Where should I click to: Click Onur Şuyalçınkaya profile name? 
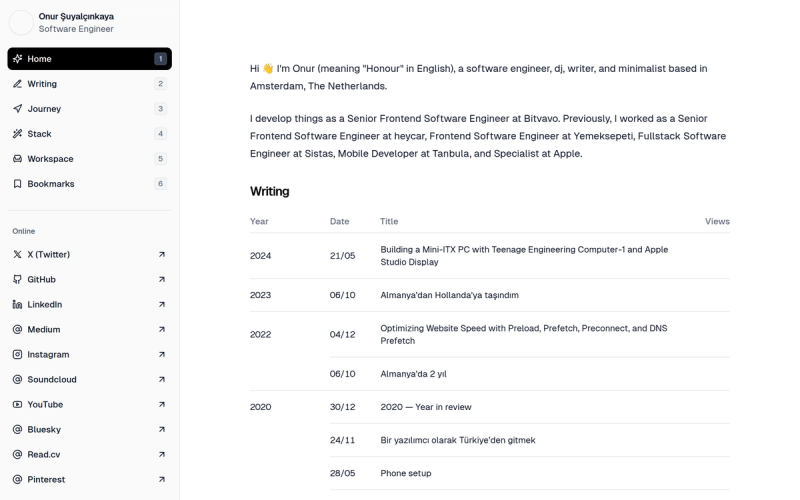pyautogui.click(x=76, y=16)
